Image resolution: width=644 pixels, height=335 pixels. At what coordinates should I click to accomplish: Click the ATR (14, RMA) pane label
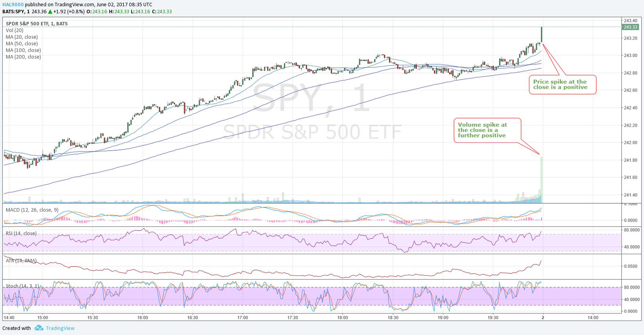click(21, 260)
